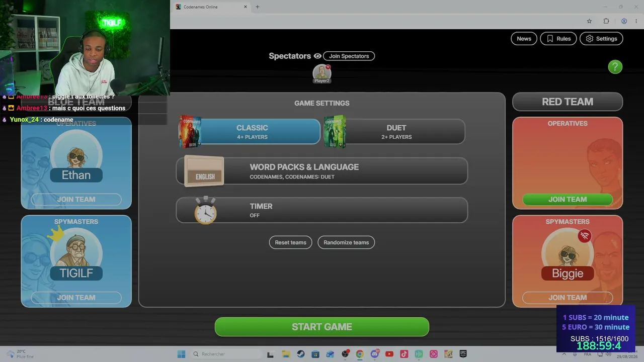
Task: Click Join Spectators button
Action: click(349, 56)
